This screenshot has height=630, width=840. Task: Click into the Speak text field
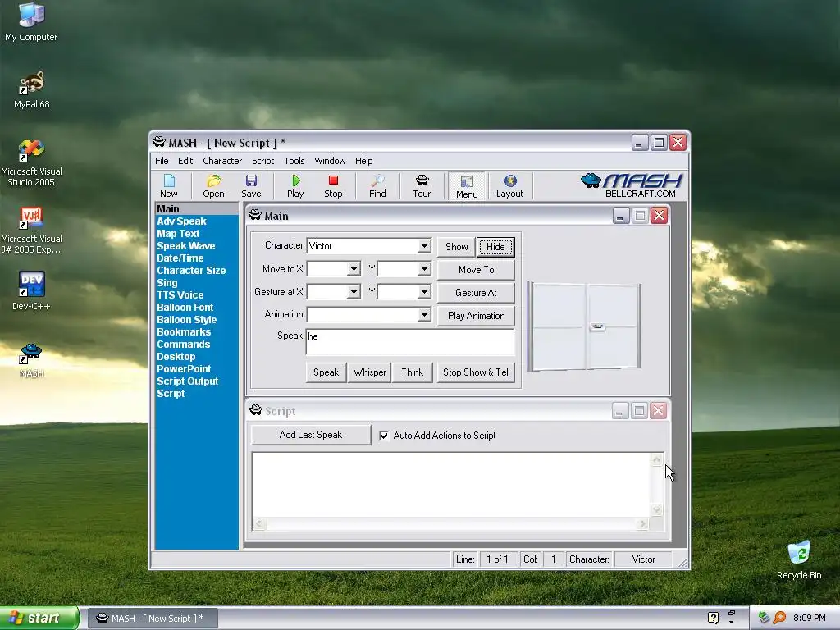pos(410,342)
